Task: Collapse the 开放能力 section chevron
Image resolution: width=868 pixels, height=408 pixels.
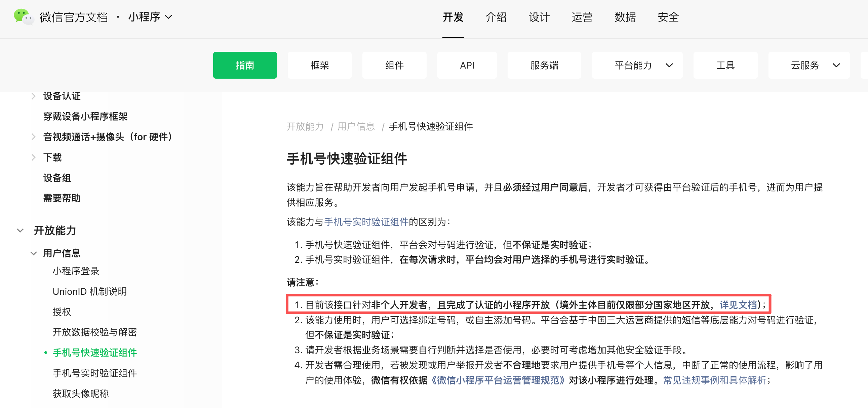Action: (x=20, y=231)
